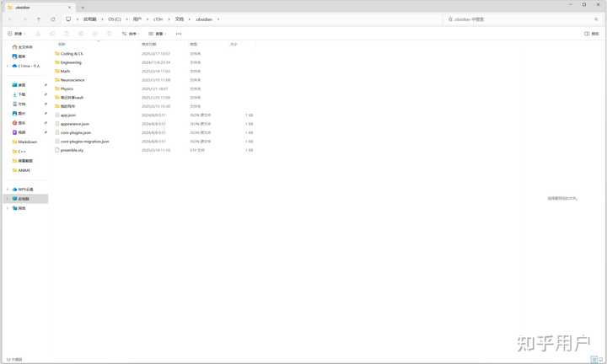Select the core-plugins.json file
Viewport: 607px width, 364px height.
[x=76, y=132]
